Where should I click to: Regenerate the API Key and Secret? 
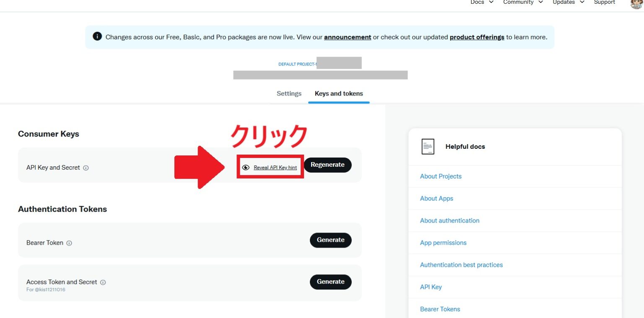[x=327, y=165]
